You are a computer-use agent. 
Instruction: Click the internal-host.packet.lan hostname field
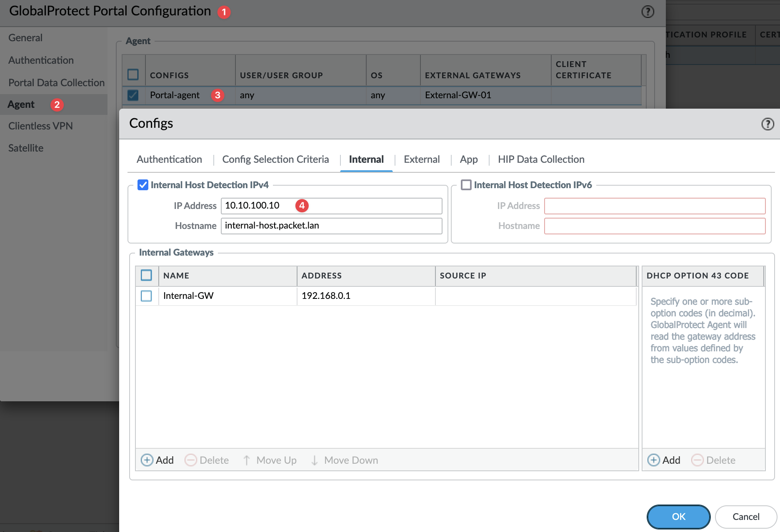click(331, 226)
